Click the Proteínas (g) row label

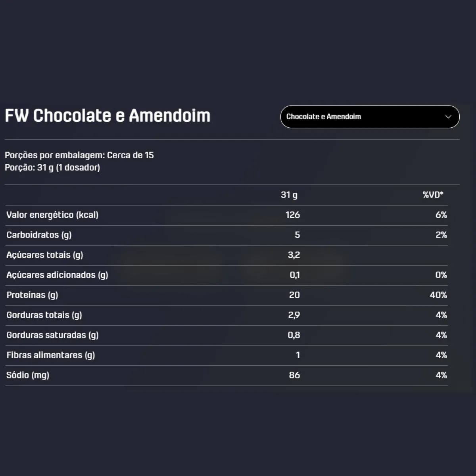32,295
